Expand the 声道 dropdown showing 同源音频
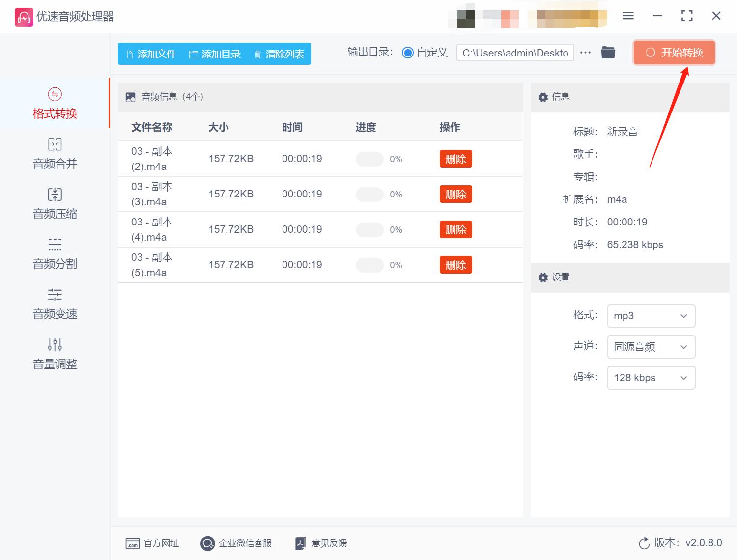The image size is (737, 560). pos(651,347)
